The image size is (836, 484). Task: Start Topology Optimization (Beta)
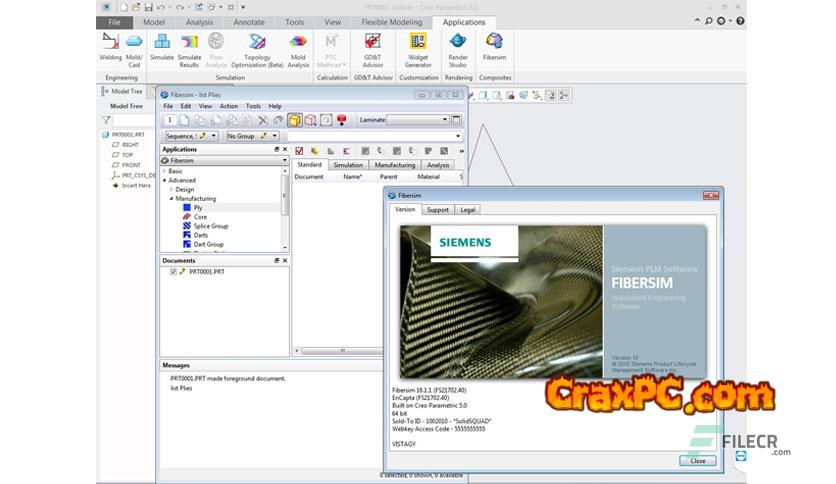click(x=256, y=47)
